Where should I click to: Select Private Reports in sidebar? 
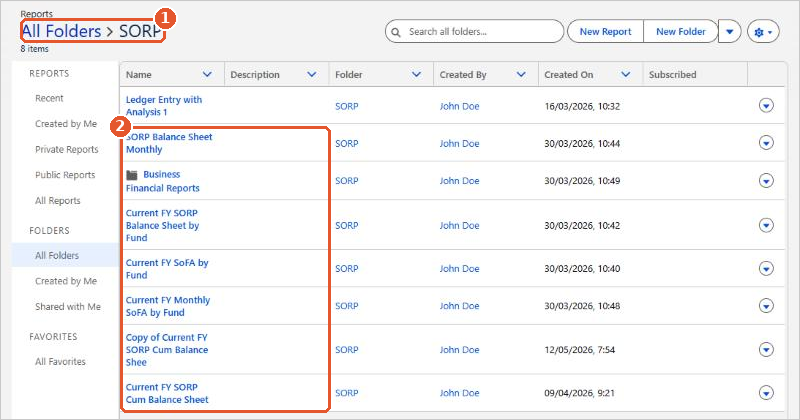point(66,149)
